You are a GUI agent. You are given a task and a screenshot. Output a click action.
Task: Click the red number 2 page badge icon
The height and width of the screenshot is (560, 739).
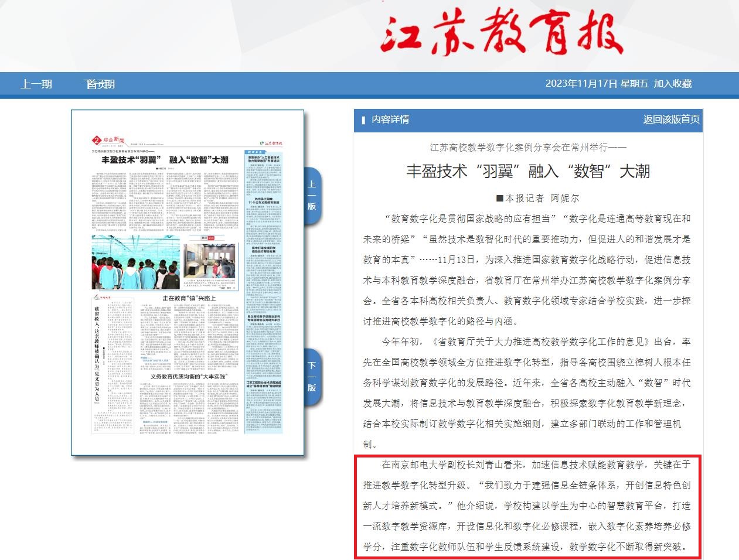click(96, 140)
